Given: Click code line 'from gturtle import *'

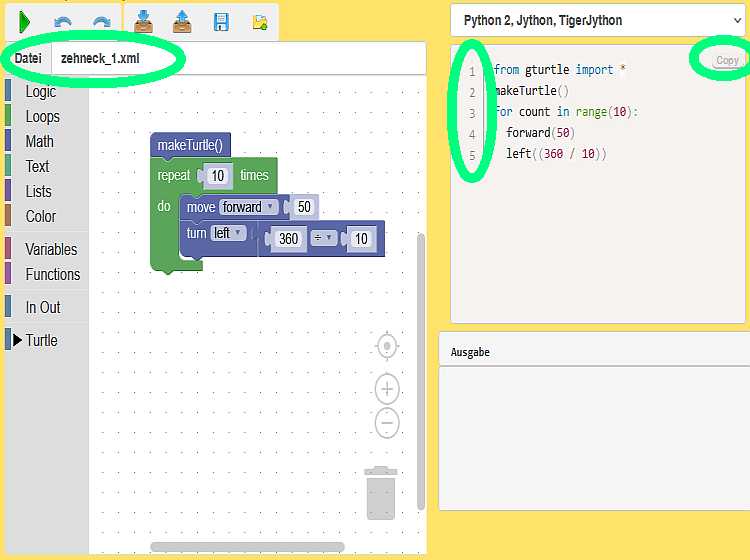Looking at the screenshot, I should (x=560, y=70).
